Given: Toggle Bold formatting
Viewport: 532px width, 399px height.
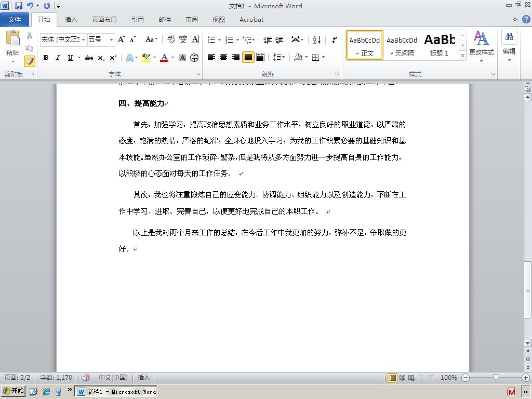Looking at the screenshot, I should tap(46, 58).
